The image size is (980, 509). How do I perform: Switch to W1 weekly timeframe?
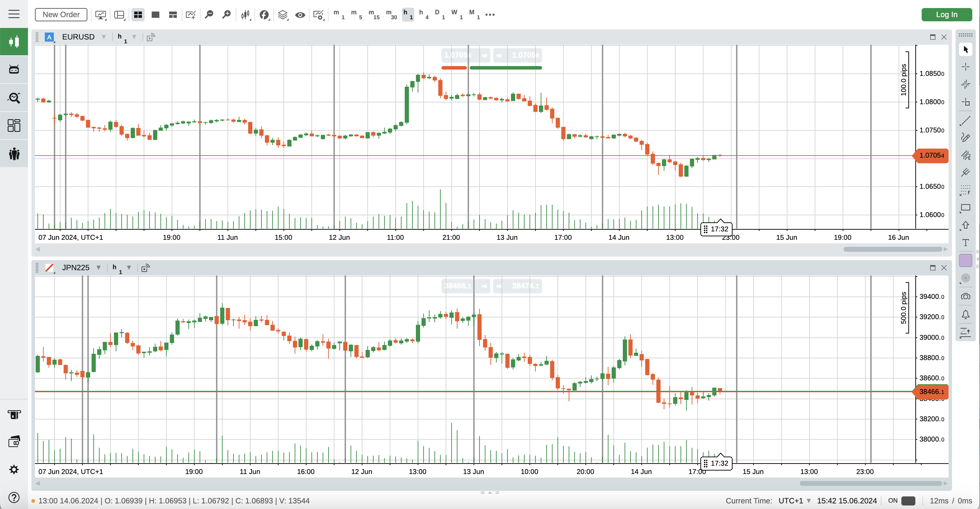pyautogui.click(x=457, y=14)
